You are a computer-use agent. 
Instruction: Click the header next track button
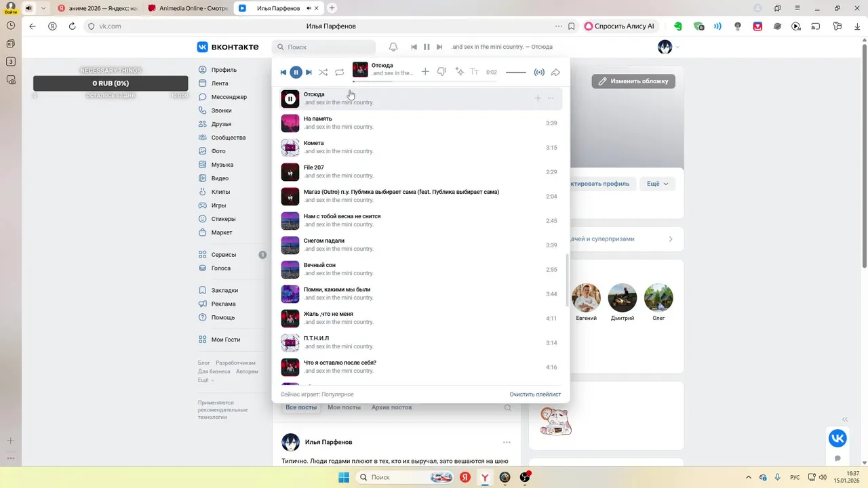[x=439, y=47]
